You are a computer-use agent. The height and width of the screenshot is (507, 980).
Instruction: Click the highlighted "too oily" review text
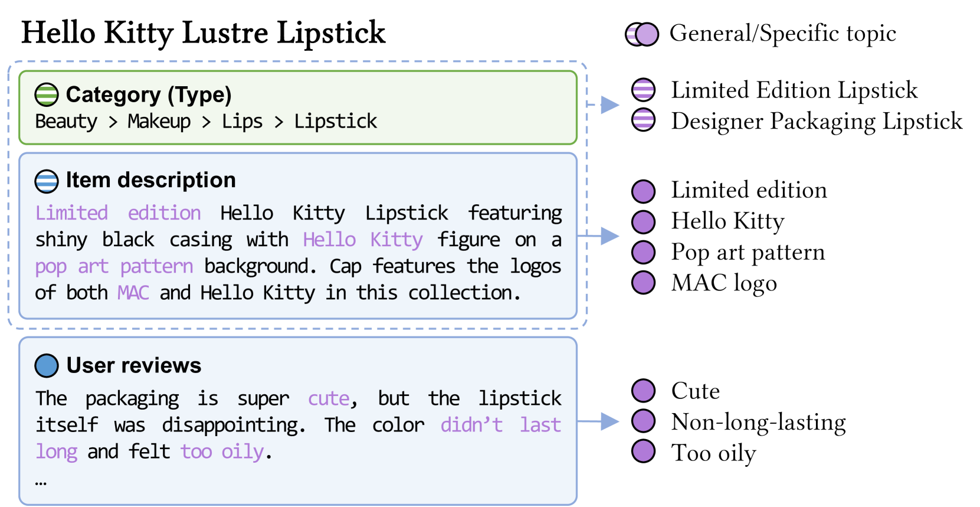[222, 452]
